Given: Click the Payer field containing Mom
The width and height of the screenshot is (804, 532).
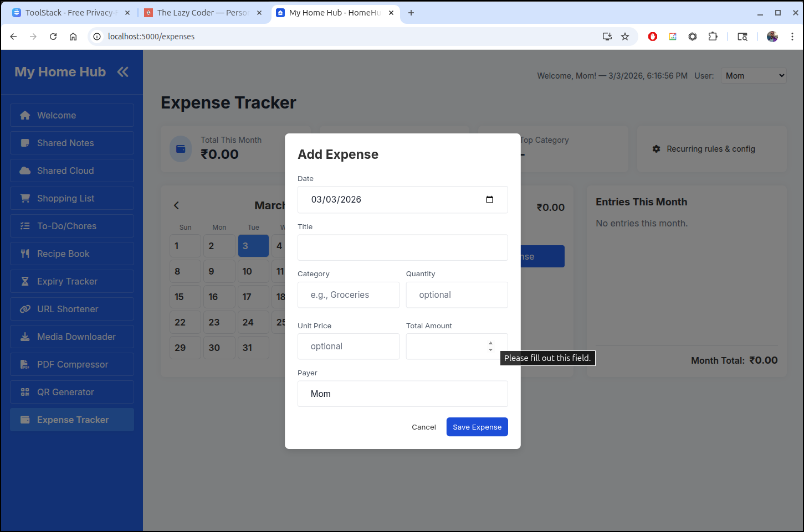Looking at the screenshot, I should coord(402,394).
